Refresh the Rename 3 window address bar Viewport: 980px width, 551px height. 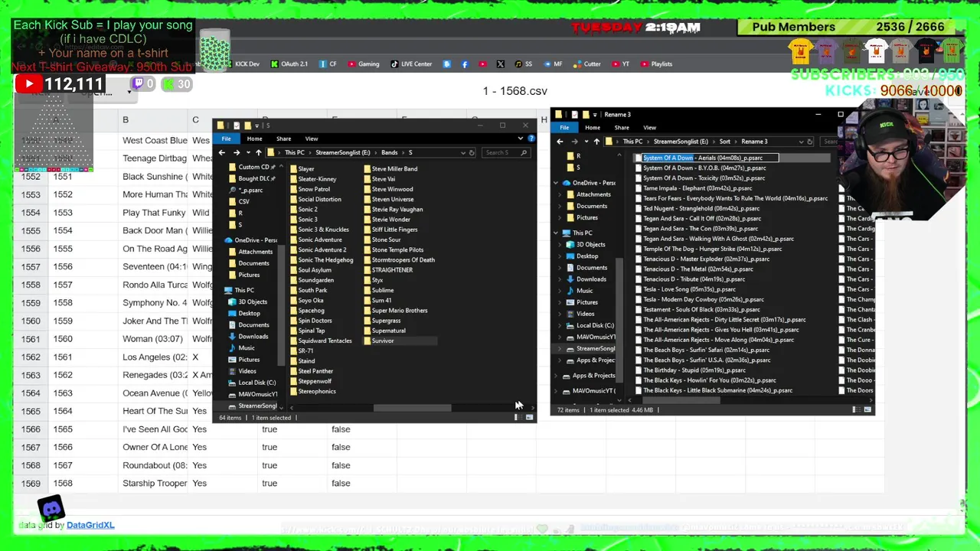pyautogui.click(x=810, y=142)
